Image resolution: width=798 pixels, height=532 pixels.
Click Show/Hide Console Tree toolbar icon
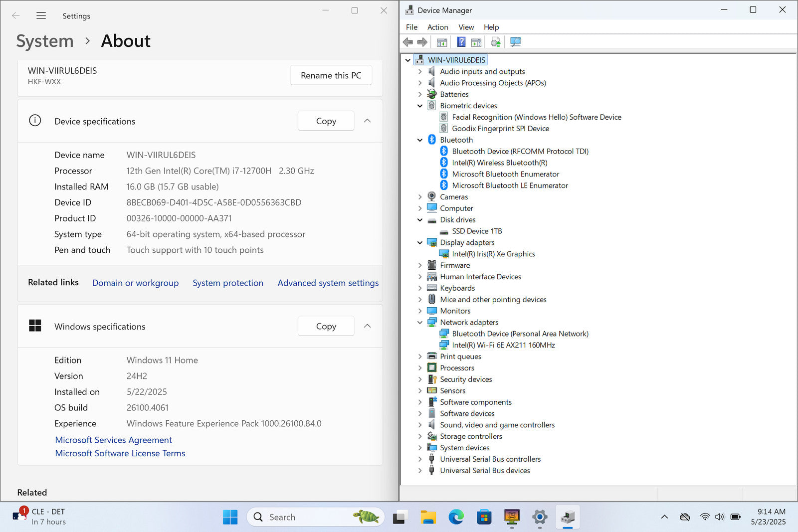(442, 42)
